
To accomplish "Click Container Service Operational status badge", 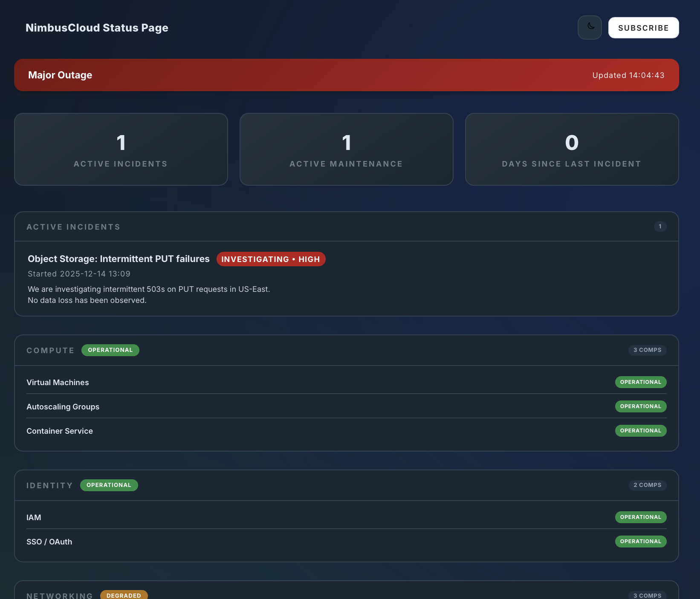I will [640, 431].
